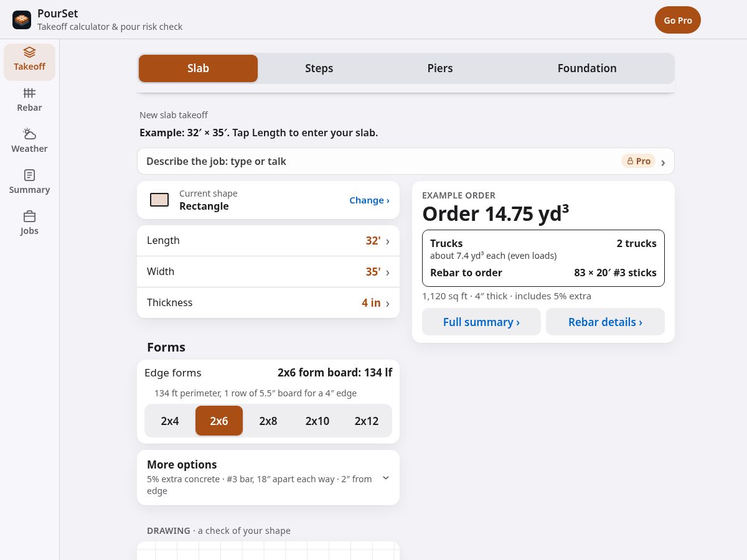This screenshot has height=560, width=747.
Task: Click the 134 ft perimeter note
Action: (x=255, y=393)
